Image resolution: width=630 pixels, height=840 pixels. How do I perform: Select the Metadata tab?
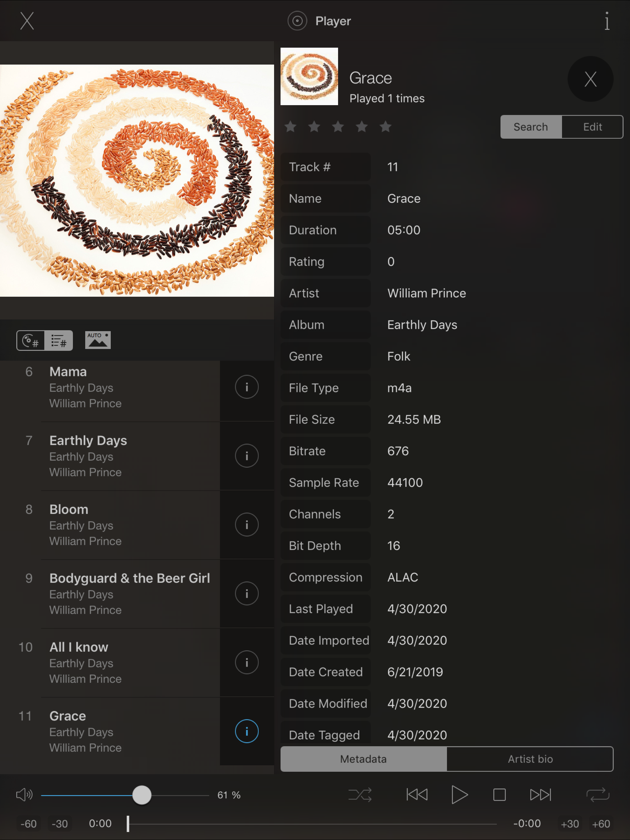click(363, 759)
